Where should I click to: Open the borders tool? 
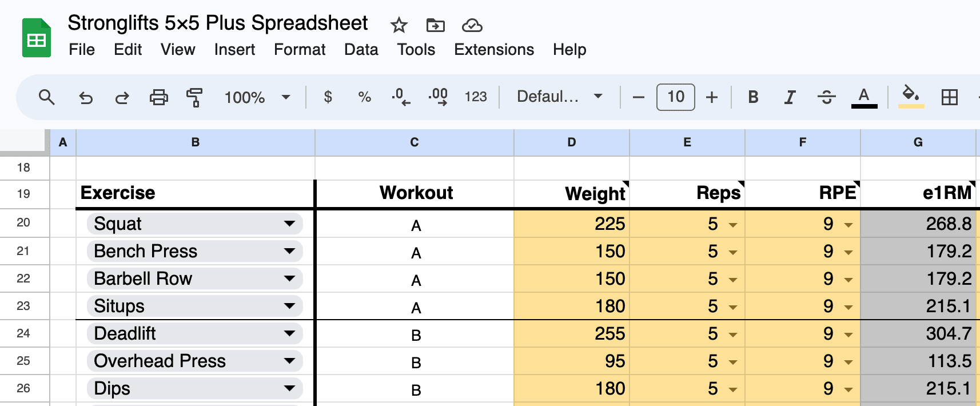pyautogui.click(x=950, y=97)
